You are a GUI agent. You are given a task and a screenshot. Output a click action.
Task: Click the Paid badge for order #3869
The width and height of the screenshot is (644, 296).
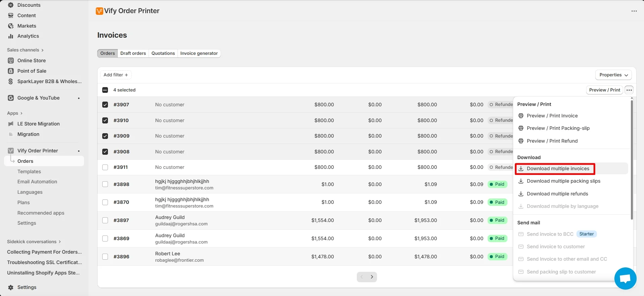[497, 238]
